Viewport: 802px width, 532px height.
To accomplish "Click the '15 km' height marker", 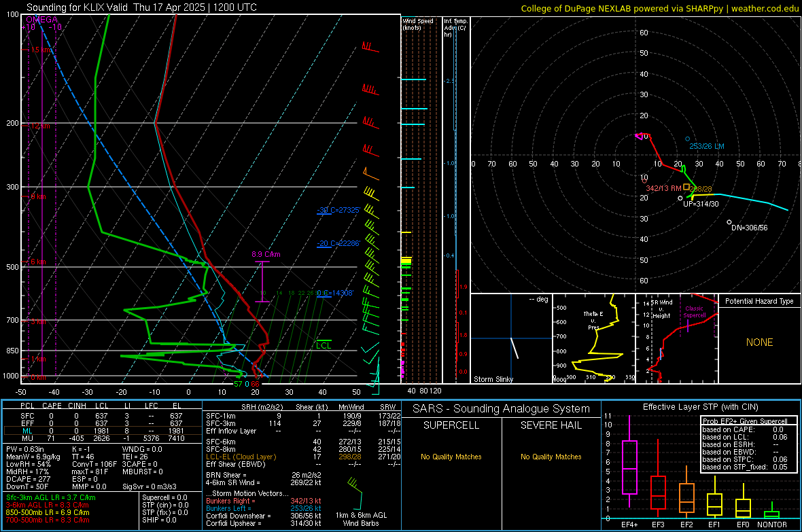I will tap(41, 50).
